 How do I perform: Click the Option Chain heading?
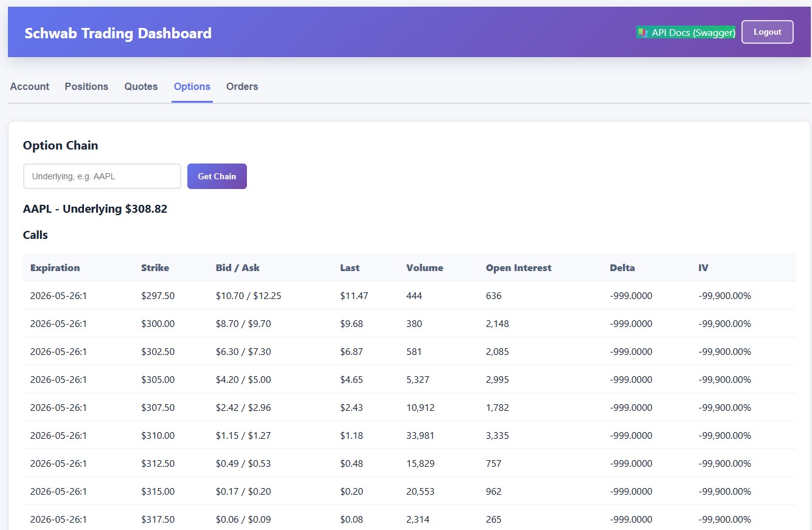[x=60, y=145]
